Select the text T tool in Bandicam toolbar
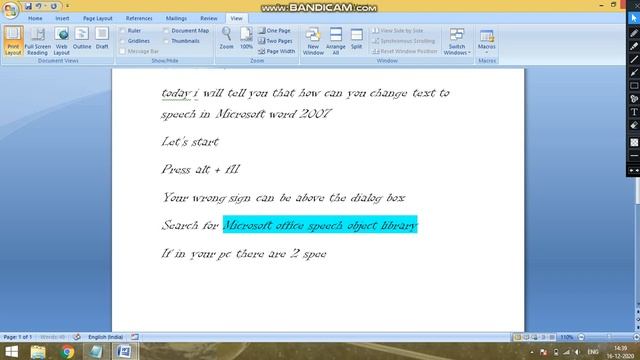The image size is (640, 360). pos(634,112)
